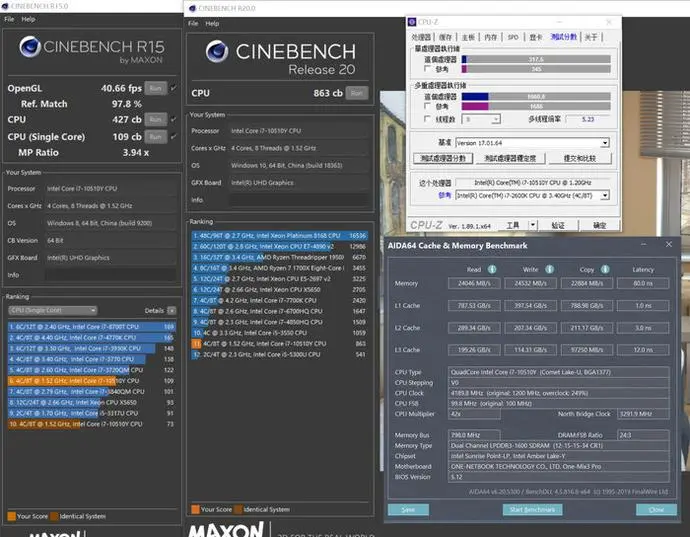Viewport: 690px width, 537px height.
Task: Select the Core i5-5300U row in R20 ranking
Action: coord(280,354)
